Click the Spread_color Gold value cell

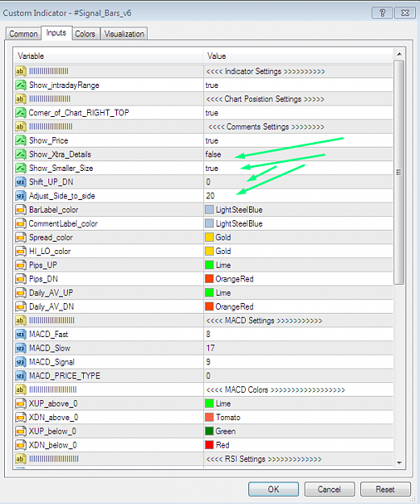pos(298,238)
